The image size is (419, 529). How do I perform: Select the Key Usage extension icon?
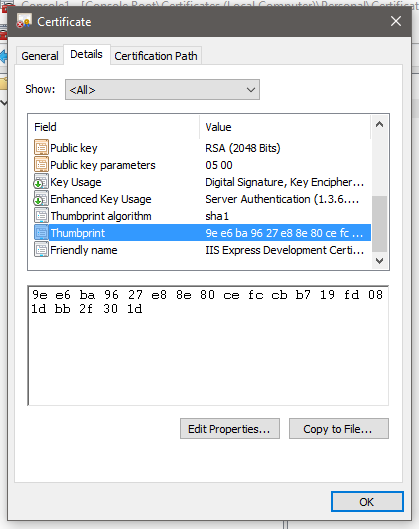click(41, 182)
